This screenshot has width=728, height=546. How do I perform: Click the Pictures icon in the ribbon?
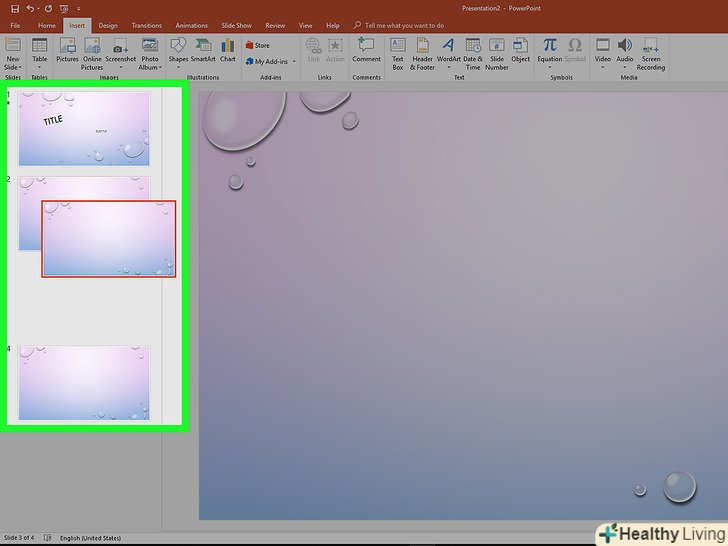click(67, 50)
